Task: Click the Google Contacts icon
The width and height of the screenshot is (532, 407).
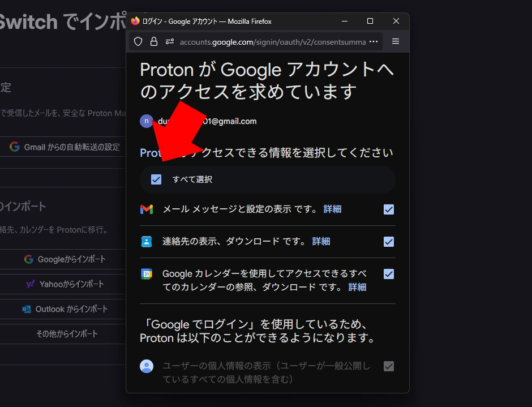Action: point(147,241)
